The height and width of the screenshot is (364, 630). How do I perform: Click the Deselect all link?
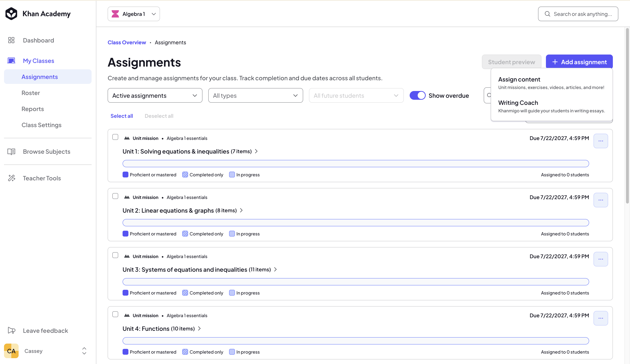[159, 116]
